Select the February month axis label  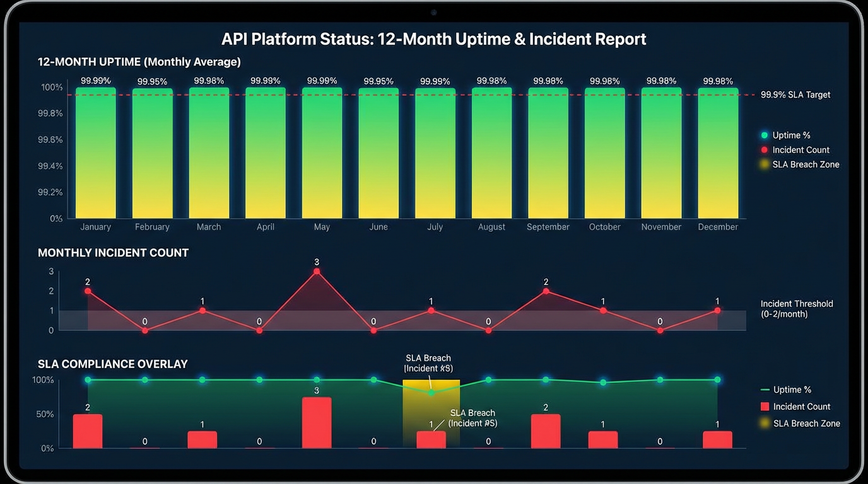pyautogui.click(x=152, y=227)
